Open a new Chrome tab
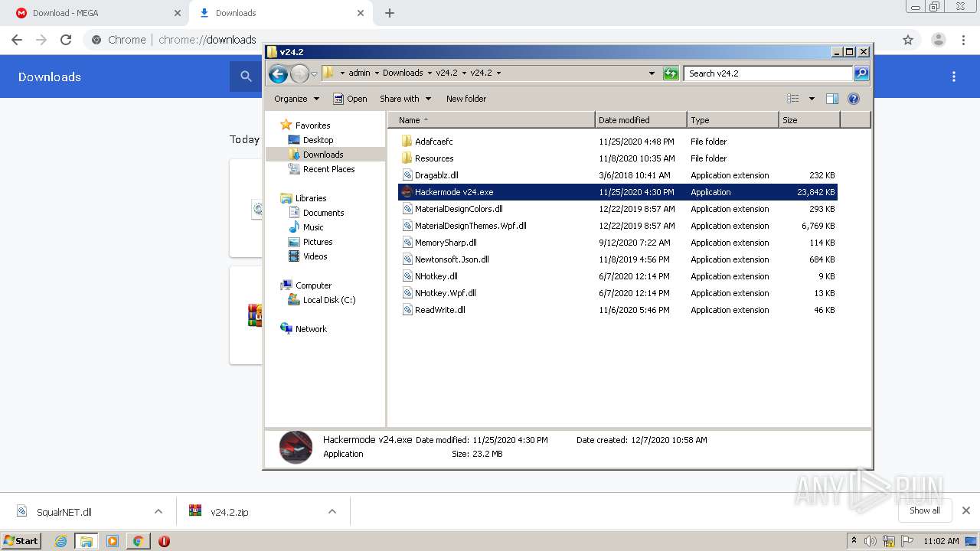Image resolution: width=980 pixels, height=551 pixels. pyautogui.click(x=390, y=13)
